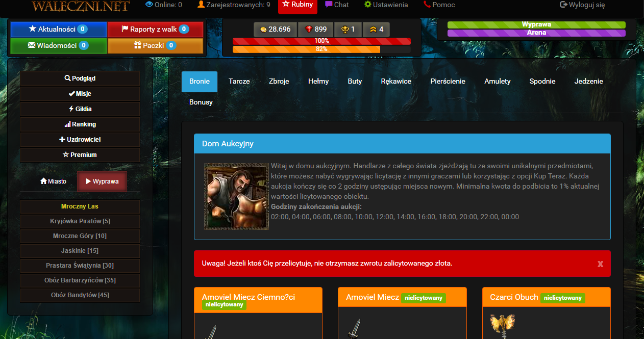This screenshot has width=644, height=339.
Task: Open the Chat link
Action: pyautogui.click(x=337, y=5)
